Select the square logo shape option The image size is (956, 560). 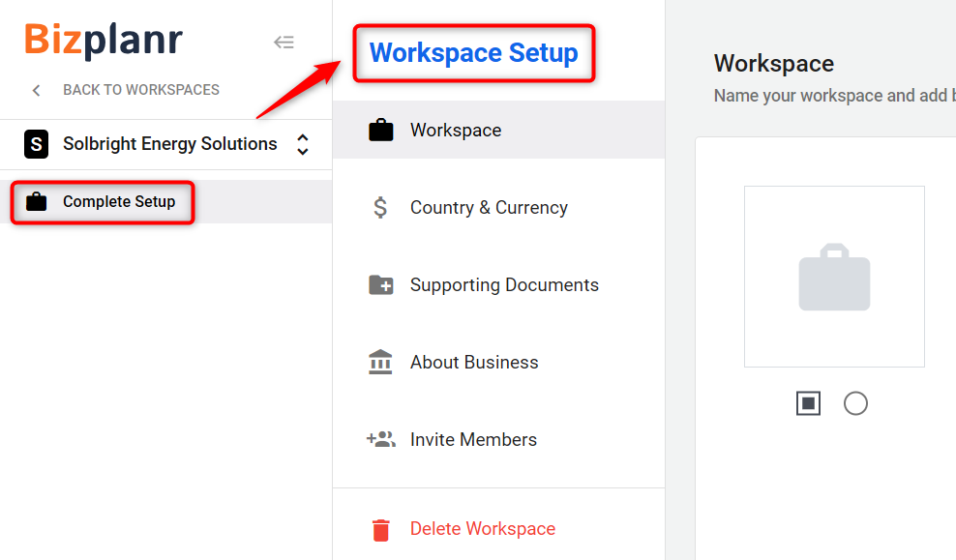[809, 403]
